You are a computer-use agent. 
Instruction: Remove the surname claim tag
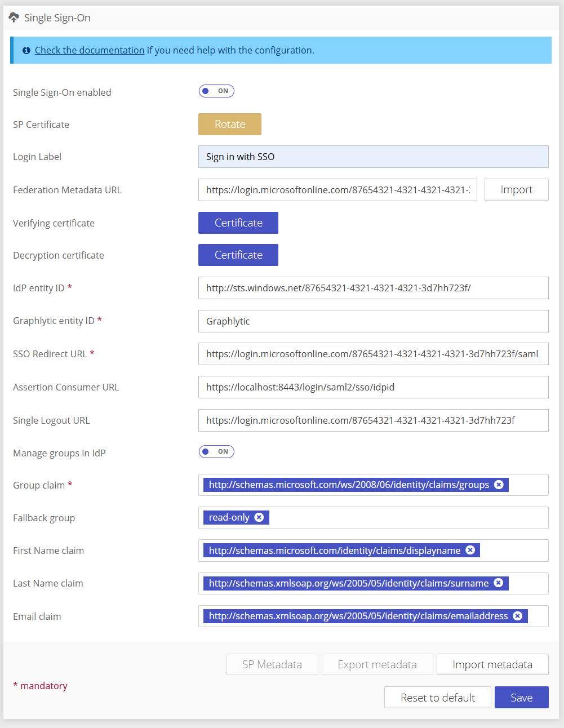(x=498, y=583)
